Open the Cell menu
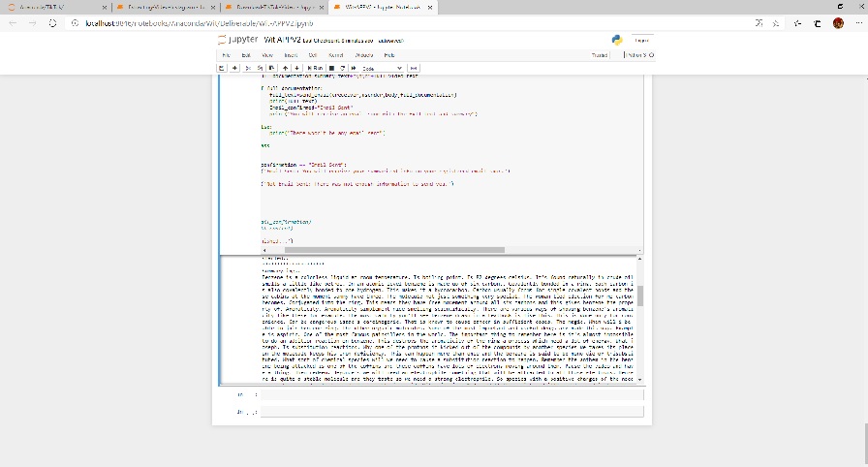The width and height of the screenshot is (868, 467). pyautogui.click(x=313, y=55)
